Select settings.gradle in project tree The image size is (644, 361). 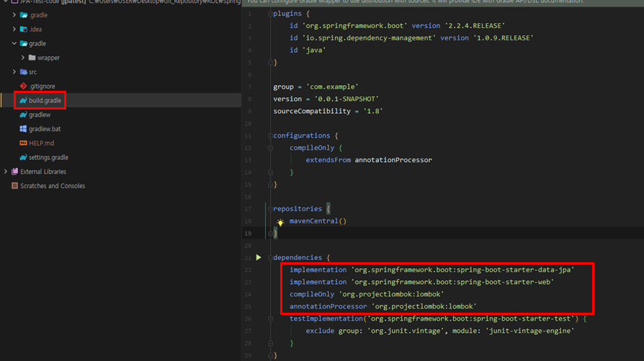[48, 157]
